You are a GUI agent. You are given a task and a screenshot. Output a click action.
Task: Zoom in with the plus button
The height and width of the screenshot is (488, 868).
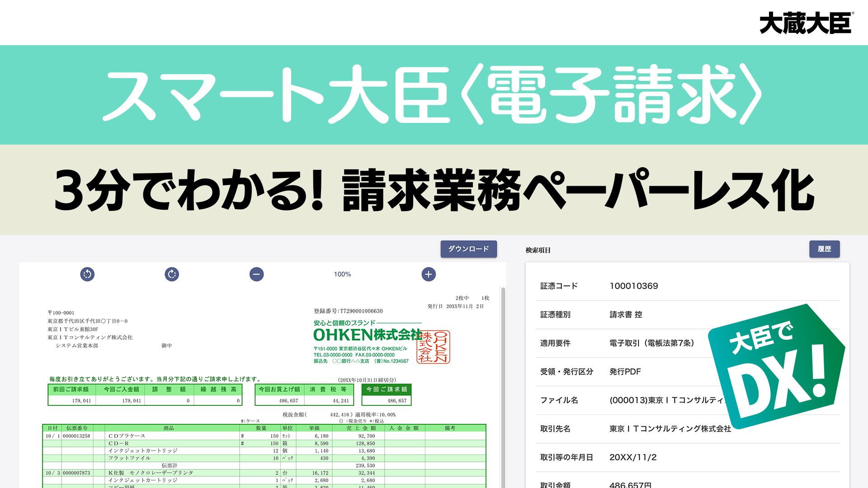pos(429,274)
